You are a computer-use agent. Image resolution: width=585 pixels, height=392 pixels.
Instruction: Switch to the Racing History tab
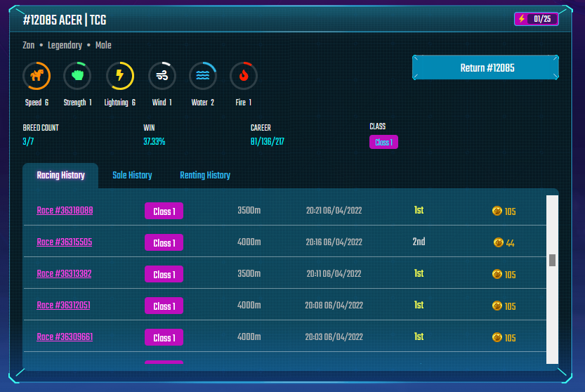(x=60, y=175)
